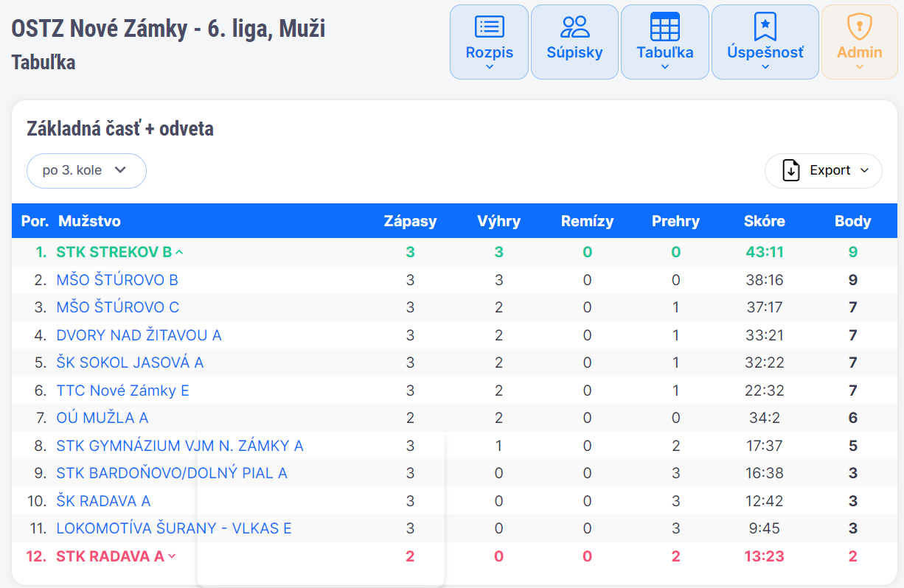This screenshot has height=588, width=904.
Task: Open team STK GYMNÁZIUM VJM N. ZÁMKY A
Action: [x=180, y=446]
